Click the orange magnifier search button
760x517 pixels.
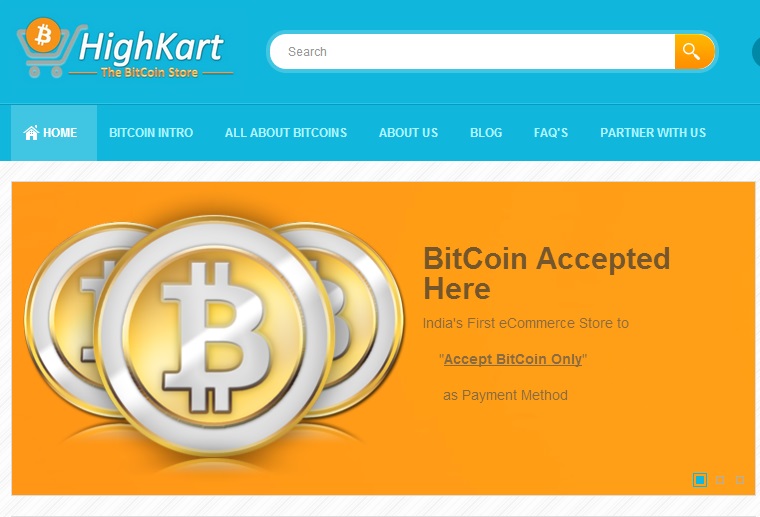(694, 51)
